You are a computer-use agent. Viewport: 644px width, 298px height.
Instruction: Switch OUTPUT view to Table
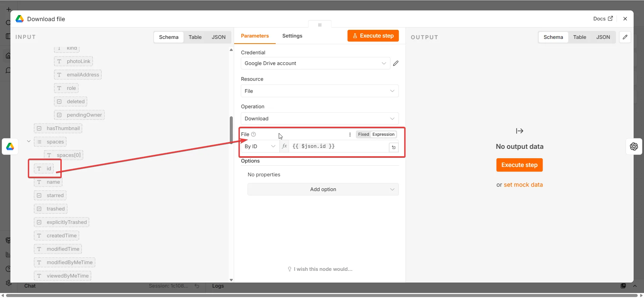(580, 37)
